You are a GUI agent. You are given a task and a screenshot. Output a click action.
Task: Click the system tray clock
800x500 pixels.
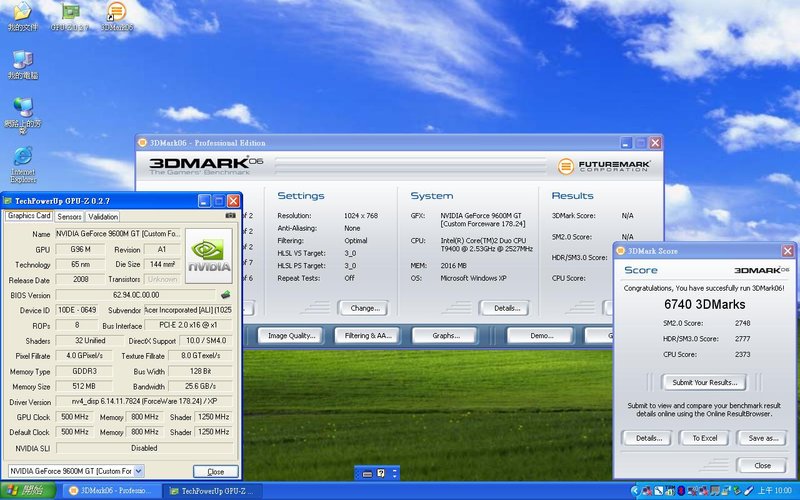775,491
